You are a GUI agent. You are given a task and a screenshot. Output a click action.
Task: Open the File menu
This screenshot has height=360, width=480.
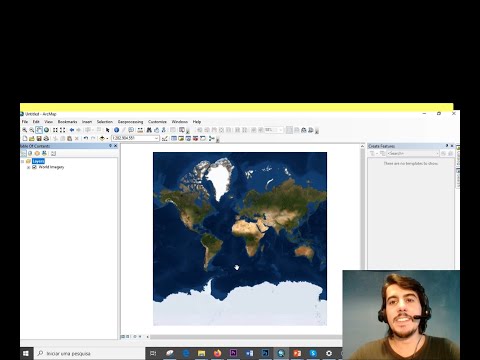[25, 122]
